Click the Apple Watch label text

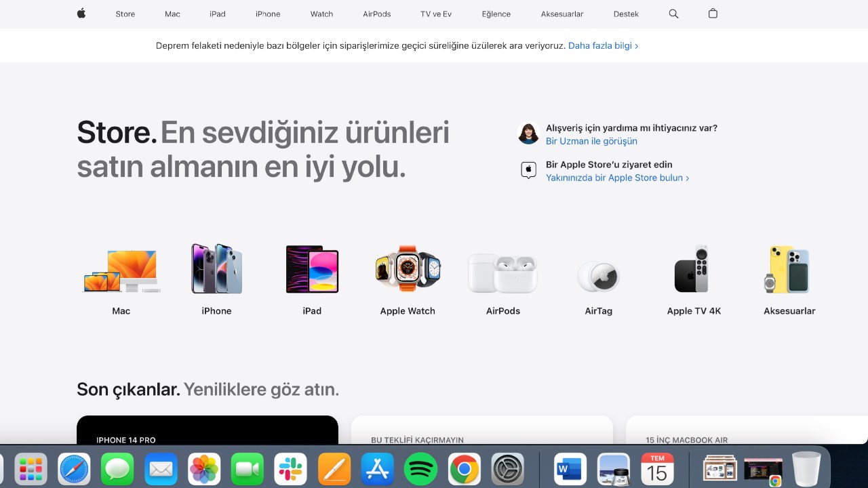click(408, 310)
